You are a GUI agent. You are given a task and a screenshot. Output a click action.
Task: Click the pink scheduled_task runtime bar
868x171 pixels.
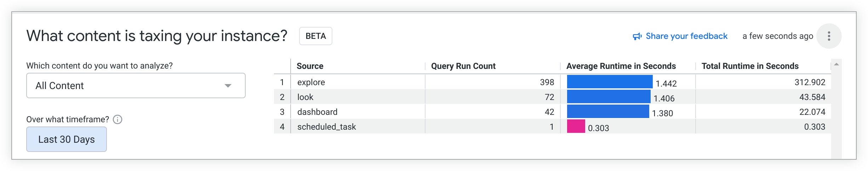click(x=576, y=126)
